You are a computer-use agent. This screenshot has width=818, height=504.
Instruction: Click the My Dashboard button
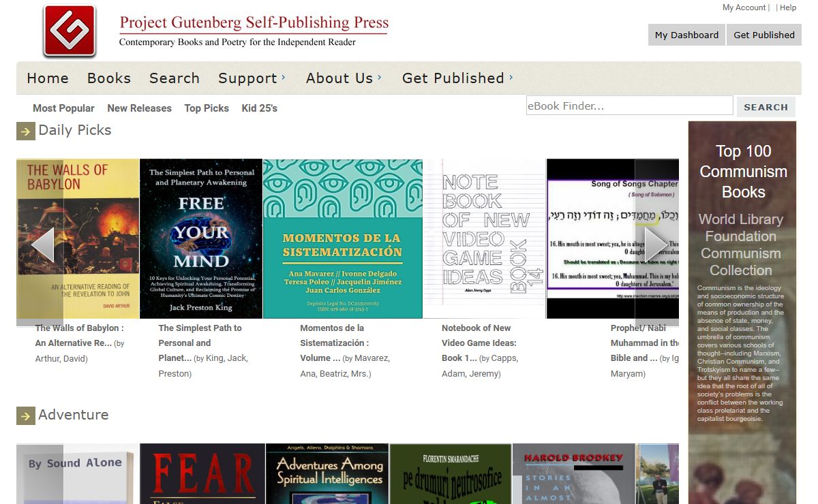pos(686,35)
